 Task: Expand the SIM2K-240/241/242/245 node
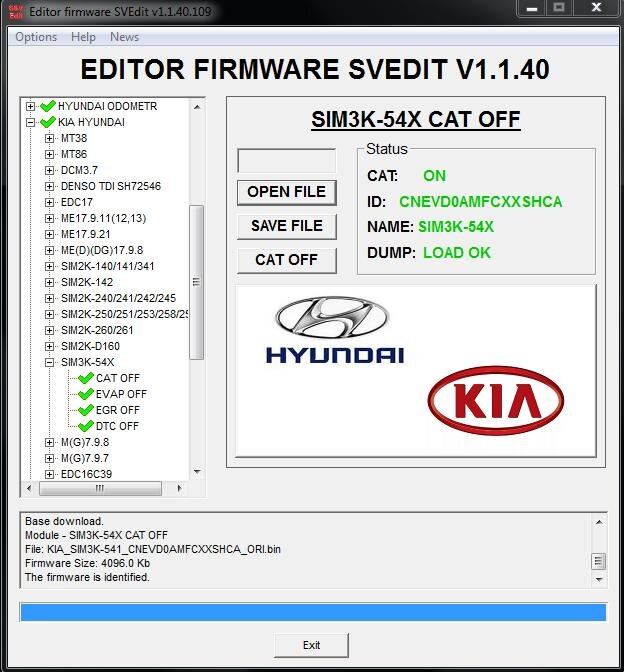pos(49,298)
